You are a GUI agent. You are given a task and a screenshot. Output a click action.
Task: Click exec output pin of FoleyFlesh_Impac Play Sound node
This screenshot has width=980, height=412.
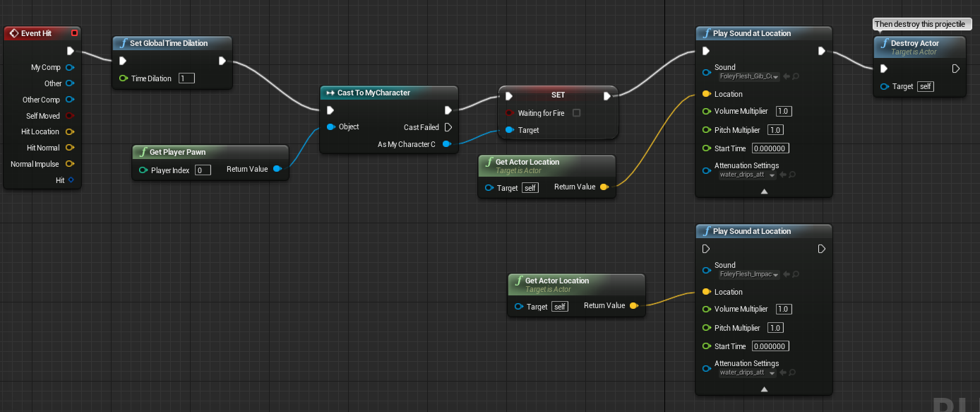click(822, 249)
